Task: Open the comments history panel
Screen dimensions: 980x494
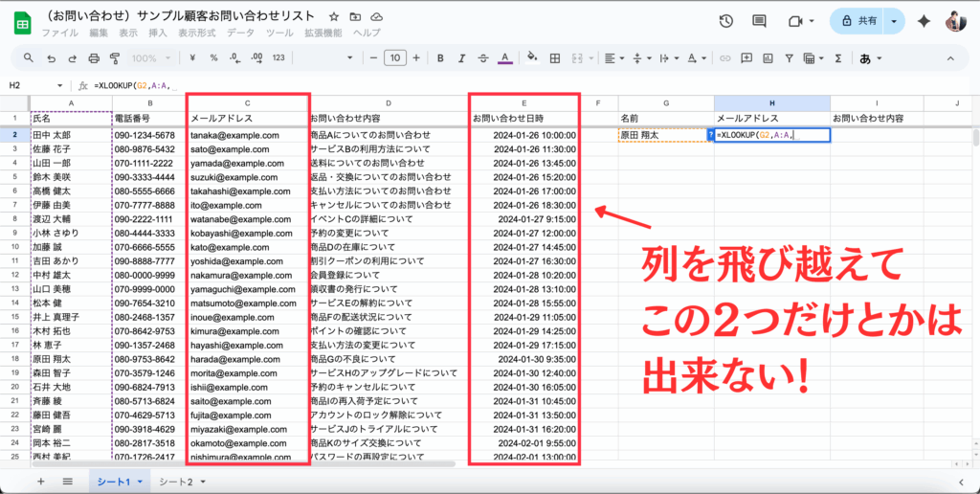Action: click(759, 21)
